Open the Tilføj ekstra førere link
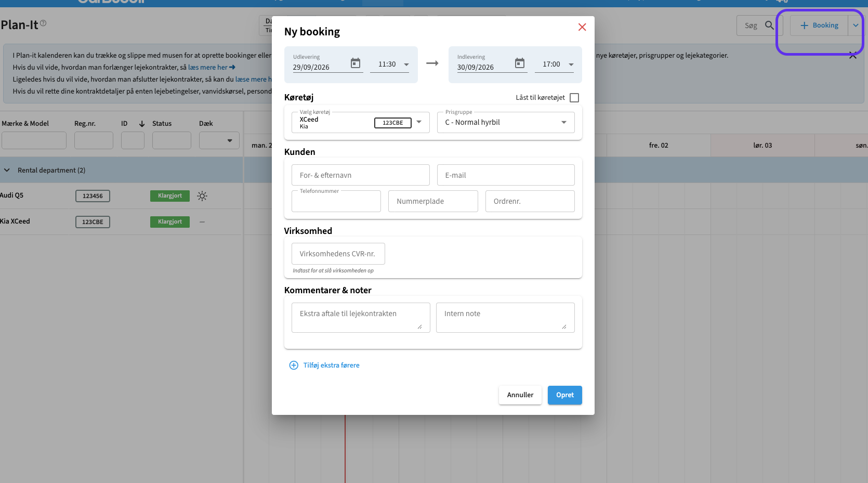The image size is (868, 483). coord(332,365)
